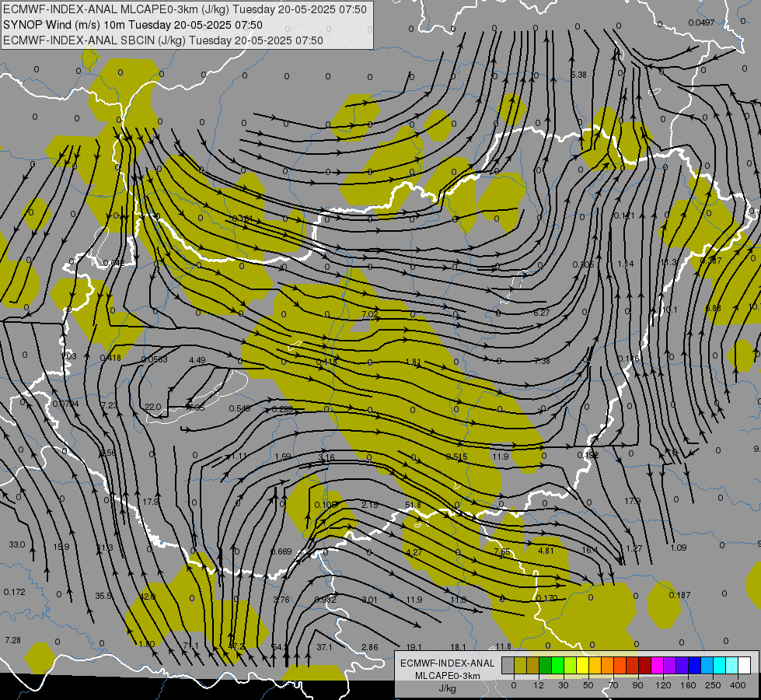Click the map value 1.09
This screenshot has width=761, height=700.
pos(679,548)
